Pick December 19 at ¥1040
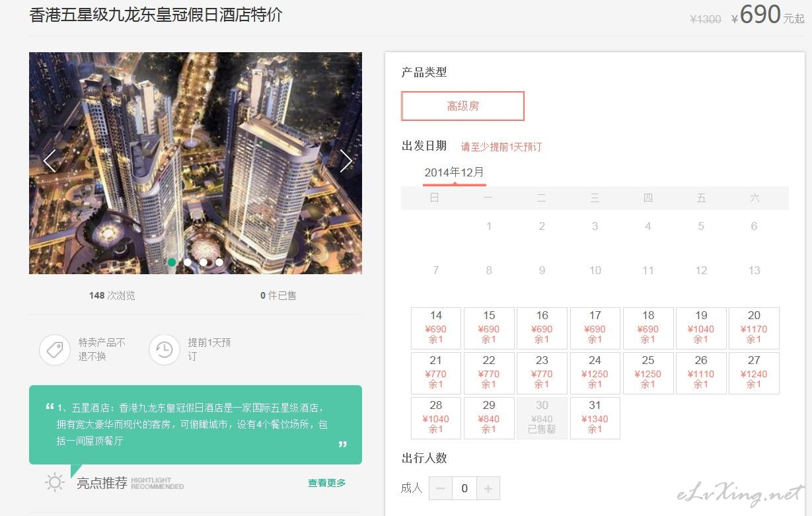This screenshot has width=812, height=516. click(701, 328)
